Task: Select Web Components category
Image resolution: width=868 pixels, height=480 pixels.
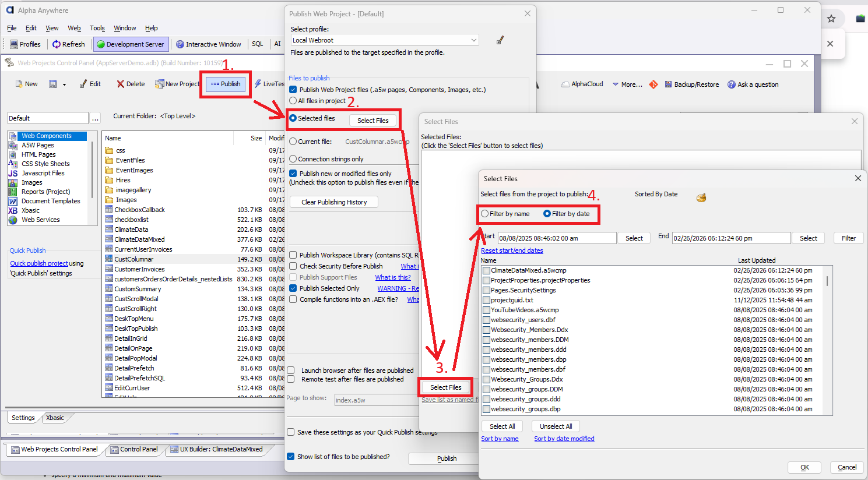Action: (47, 136)
